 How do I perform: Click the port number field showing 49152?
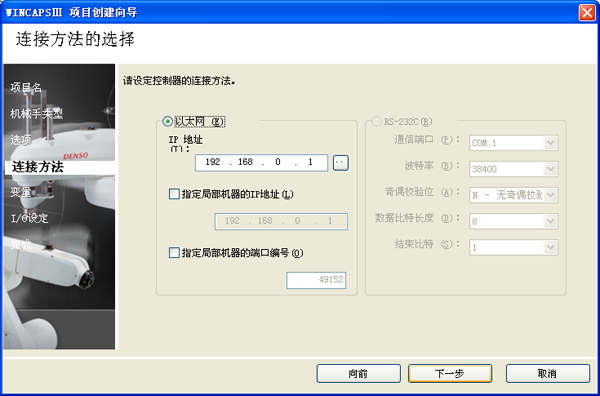coord(316,280)
